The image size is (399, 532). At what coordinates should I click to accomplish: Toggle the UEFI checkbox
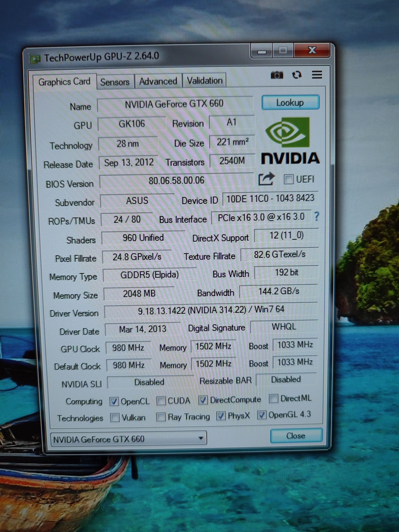[x=288, y=179]
